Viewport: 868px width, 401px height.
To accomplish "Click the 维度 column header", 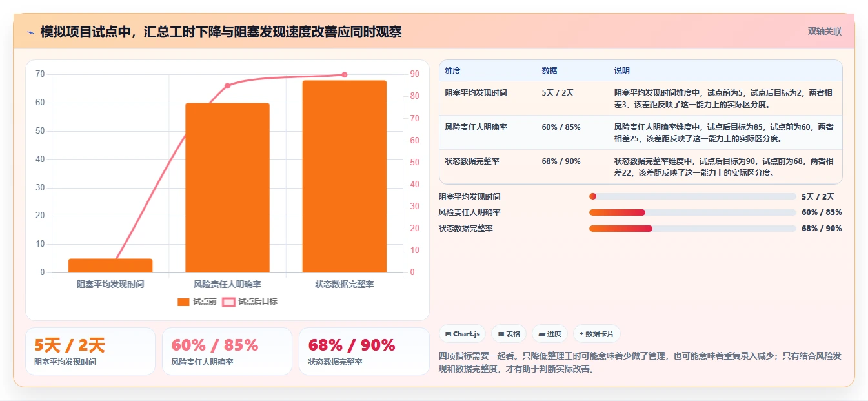I will click(453, 71).
